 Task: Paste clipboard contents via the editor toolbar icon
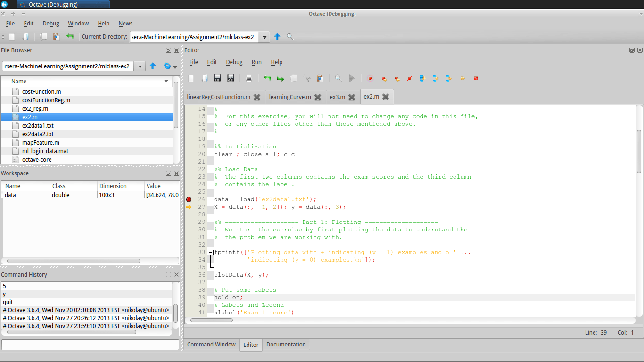320,78
